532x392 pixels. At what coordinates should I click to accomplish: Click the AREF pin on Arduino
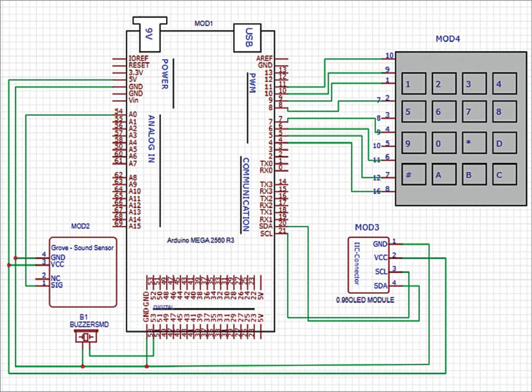(265, 59)
